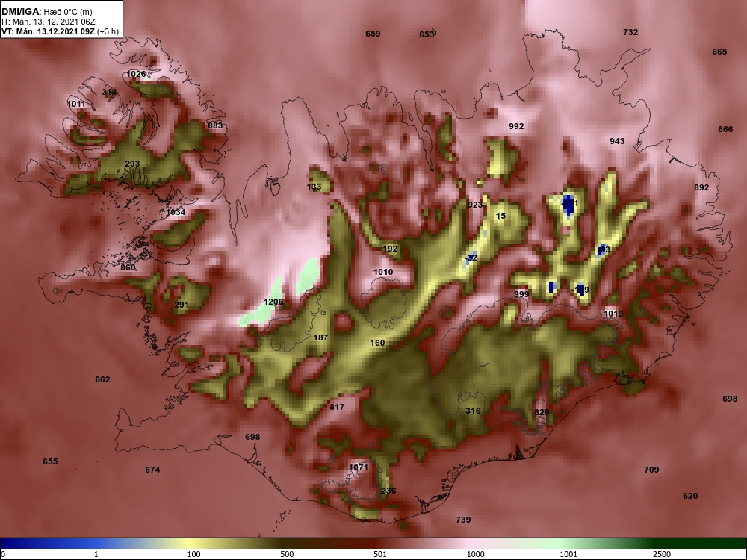The width and height of the screenshot is (747, 560).
Task: Click the legend label 2500
Action: (x=662, y=554)
